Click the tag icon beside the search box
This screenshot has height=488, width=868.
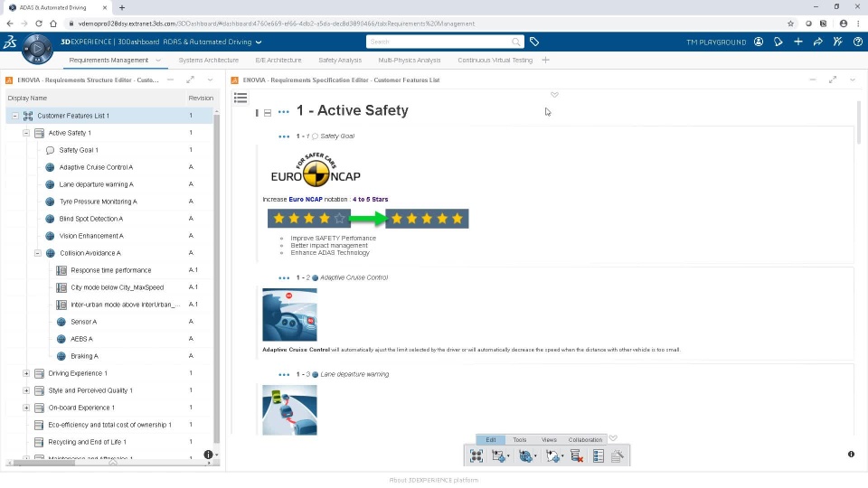point(534,42)
